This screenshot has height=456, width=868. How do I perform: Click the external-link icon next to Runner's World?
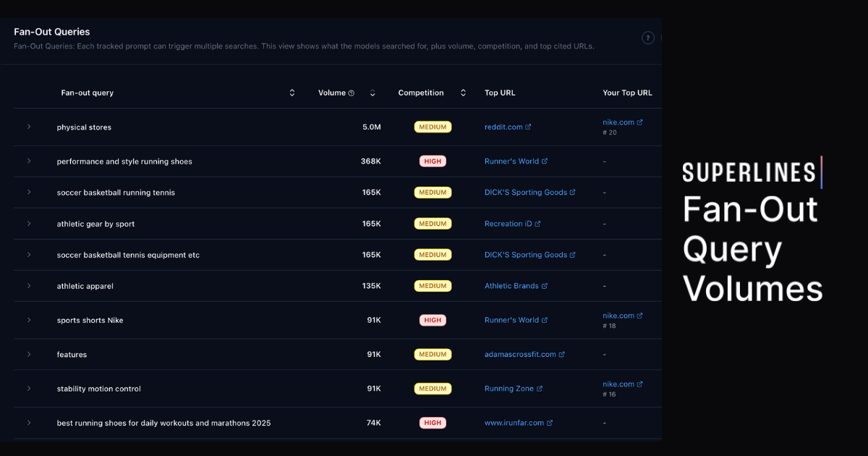pos(545,161)
